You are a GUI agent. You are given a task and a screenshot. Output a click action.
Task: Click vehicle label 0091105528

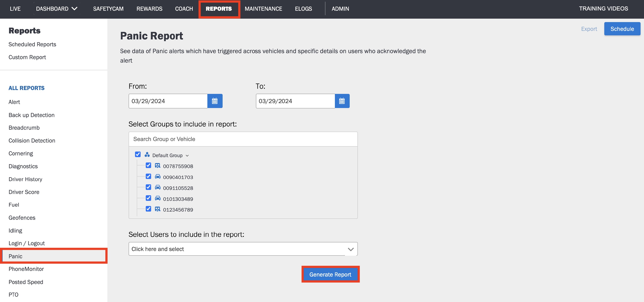coord(178,188)
